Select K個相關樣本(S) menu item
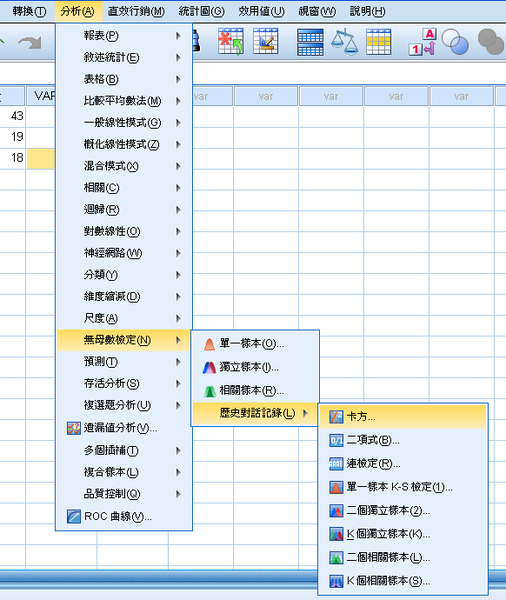Screen dimensions: 506x600 pos(403,581)
